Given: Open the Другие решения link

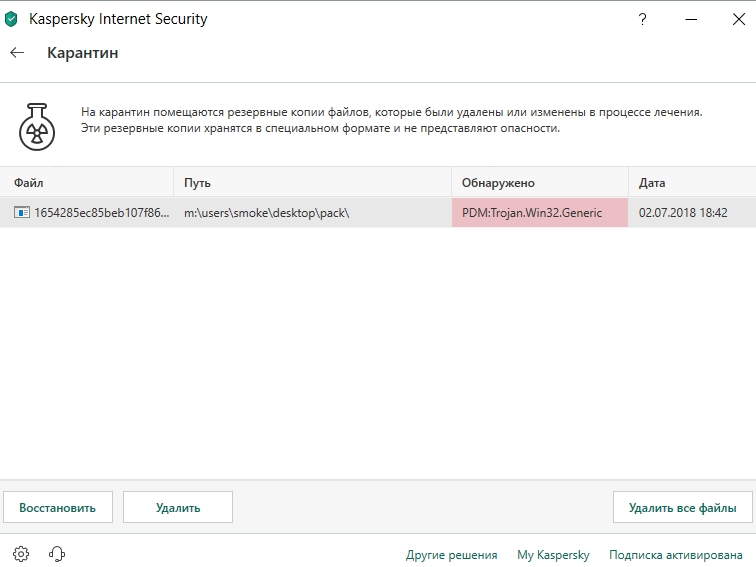Looking at the screenshot, I should [451, 555].
